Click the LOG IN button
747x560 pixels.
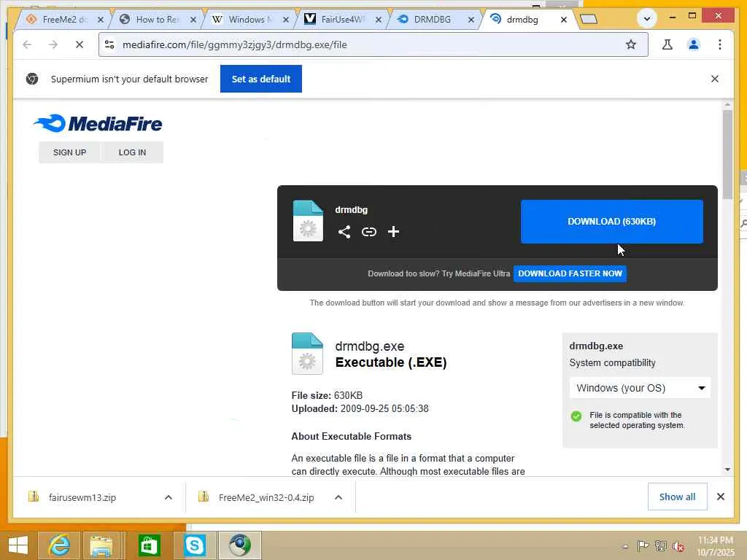pyautogui.click(x=133, y=152)
